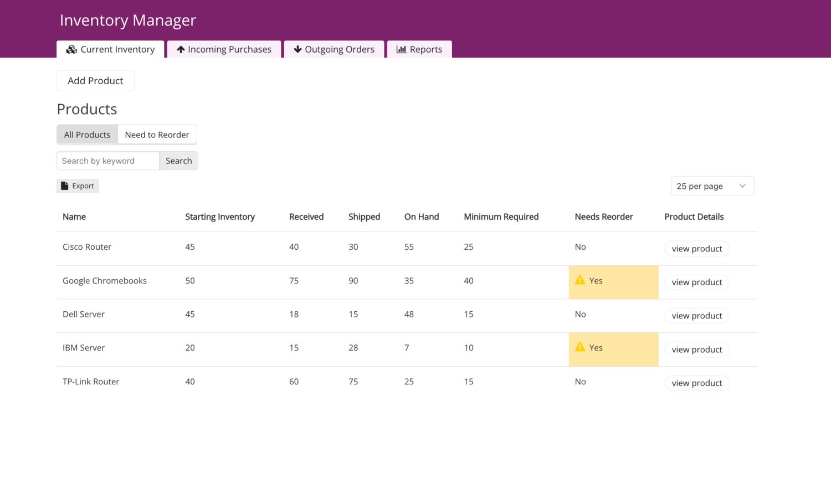
Task: Click the down arrow icon for Outgoing Orders
Action: tap(297, 49)
